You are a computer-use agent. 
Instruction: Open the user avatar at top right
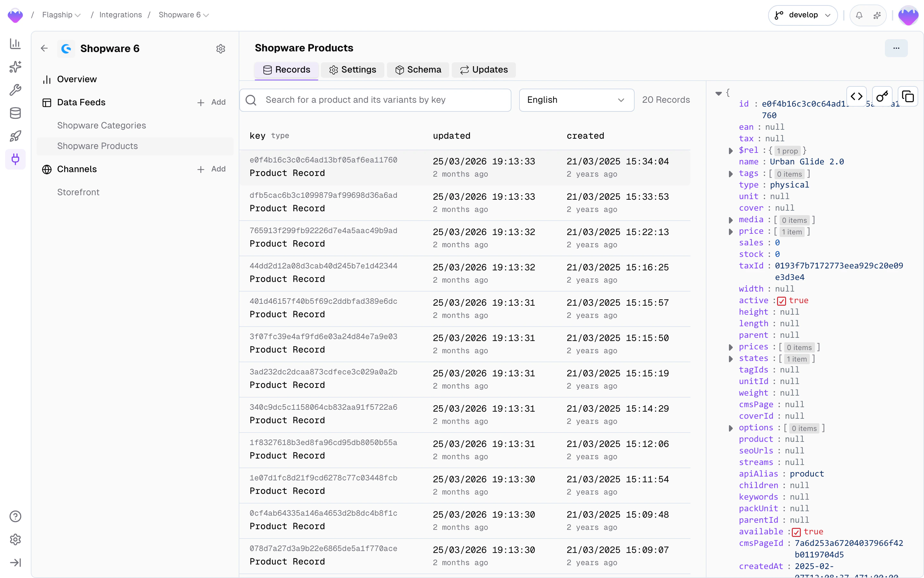pyautogui.click(x=908, y=15)
